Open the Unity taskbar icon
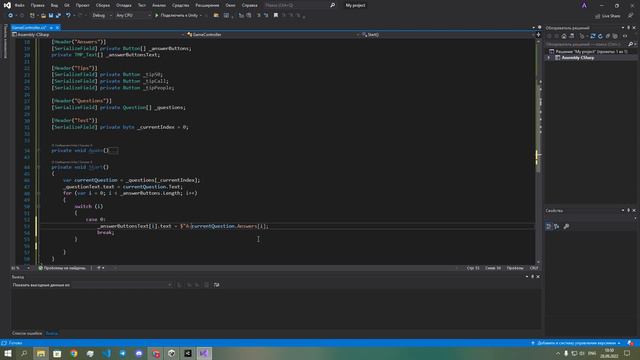 pos(171,353)
